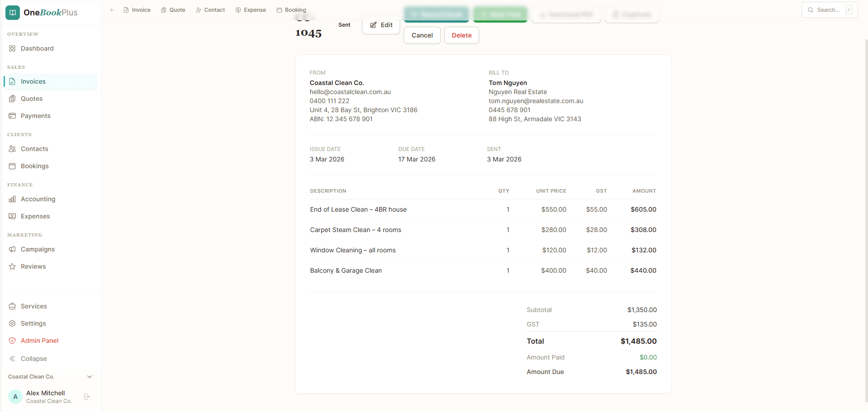Click the Payments card icon under Sales
The height and width of the screenshot is (412, 868).
(12, 116)
